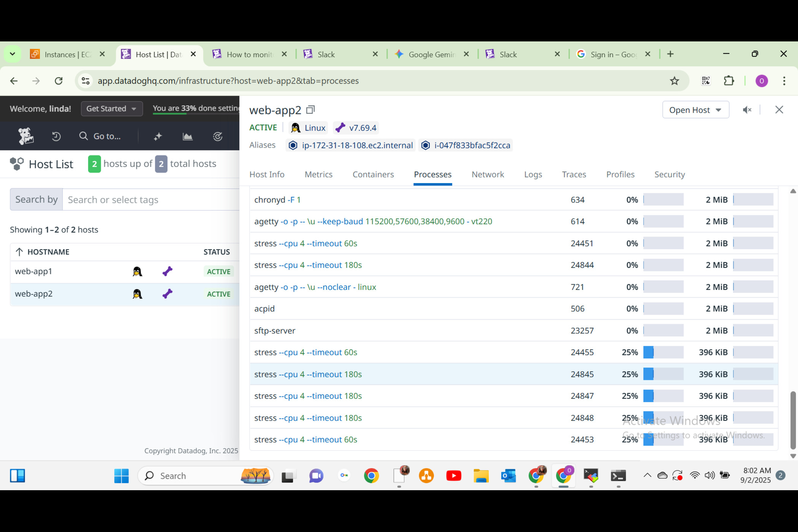This screenshot has width=798, height=532.
Task: Reload the current page
Action: click(59, 81)
